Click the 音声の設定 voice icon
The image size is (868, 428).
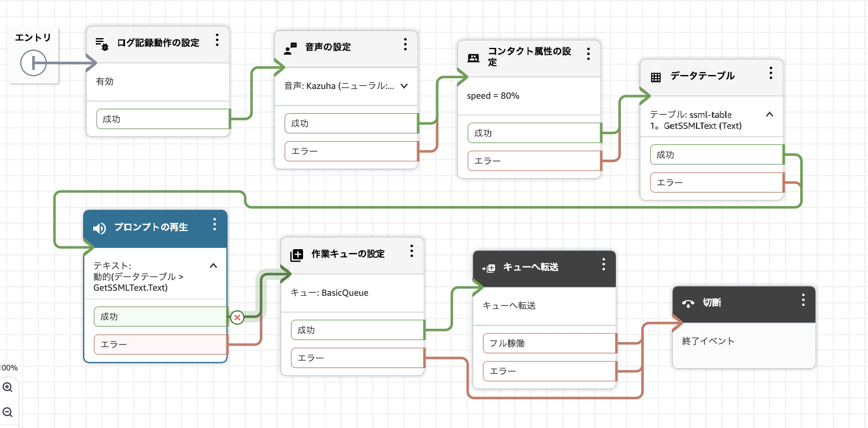pos(290,48)
